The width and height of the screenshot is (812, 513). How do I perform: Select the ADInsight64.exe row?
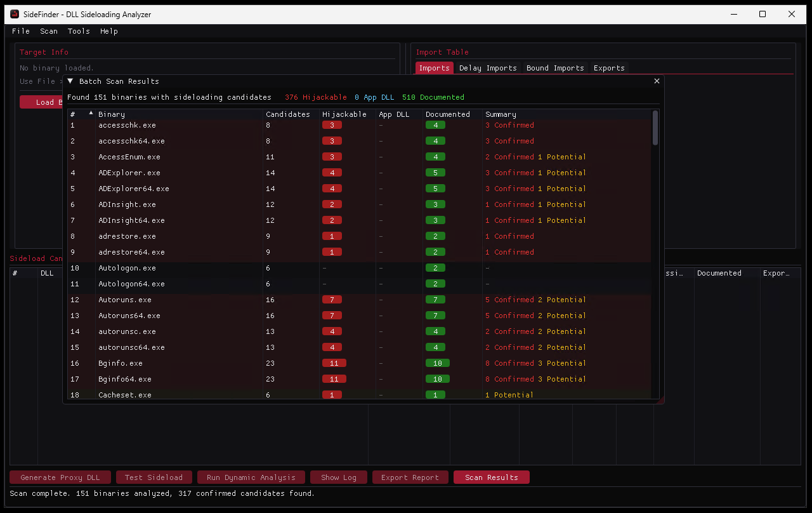(360, 220)
